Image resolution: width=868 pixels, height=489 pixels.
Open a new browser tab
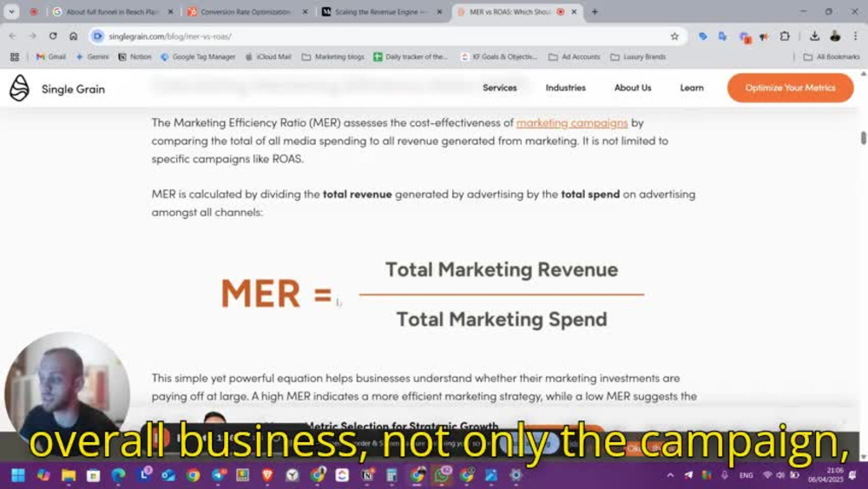595,11
